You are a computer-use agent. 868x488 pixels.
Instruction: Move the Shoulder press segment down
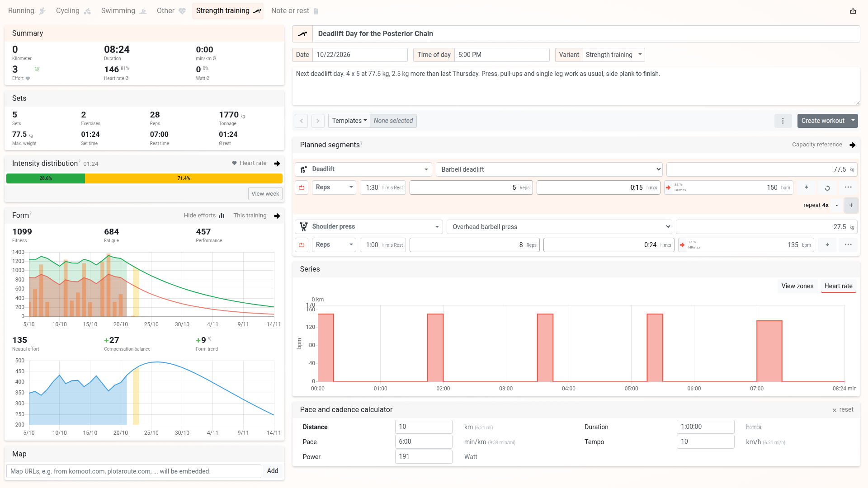(827, 245)
